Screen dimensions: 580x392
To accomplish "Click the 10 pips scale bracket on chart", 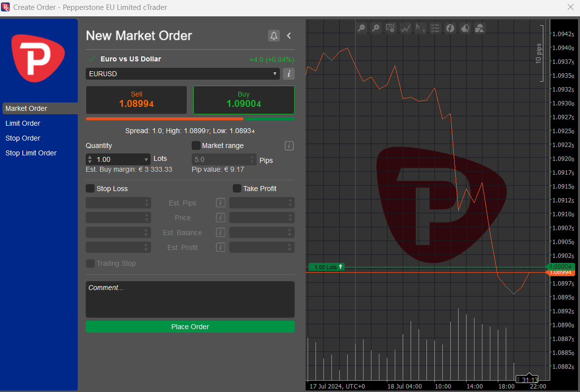I will (x=540, y=53).
